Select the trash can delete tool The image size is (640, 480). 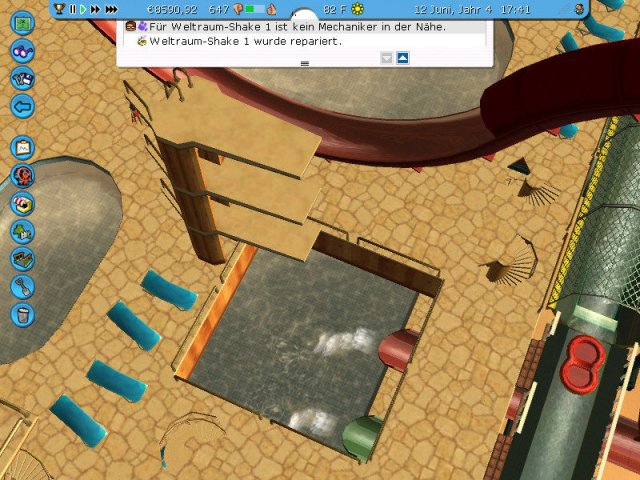click(22, 315)
